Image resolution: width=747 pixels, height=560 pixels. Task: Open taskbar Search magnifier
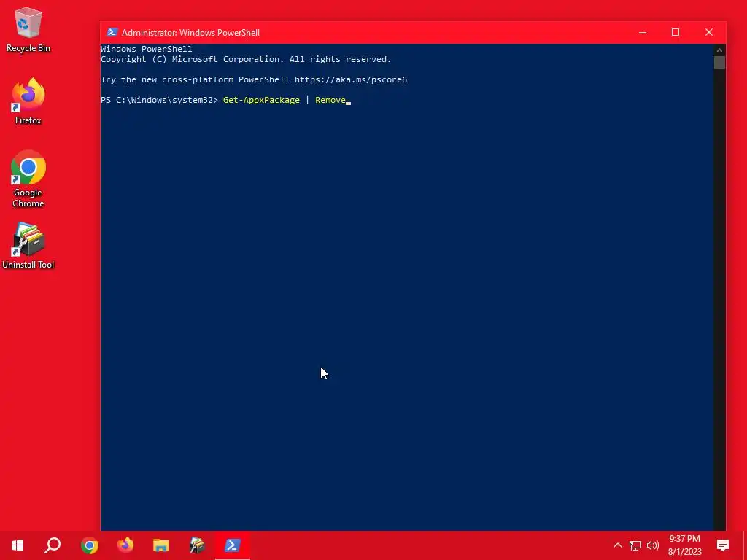click(53, 545)
